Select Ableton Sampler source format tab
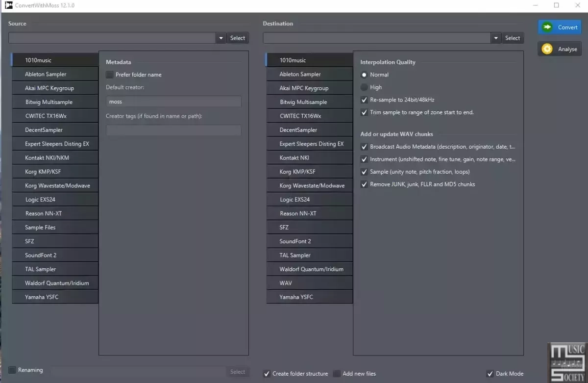Image resolution: width=588 pixels, height=383 pixels. coord(55,74)
